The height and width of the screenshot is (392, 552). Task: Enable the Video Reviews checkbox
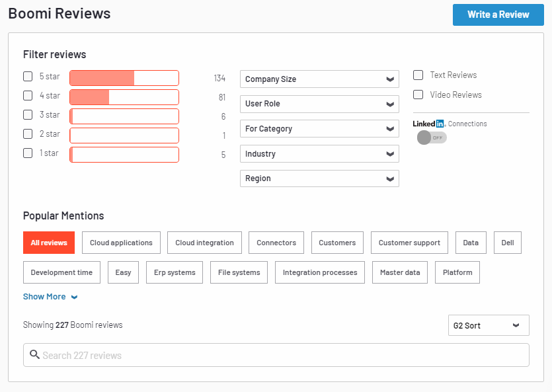[418, 95]
